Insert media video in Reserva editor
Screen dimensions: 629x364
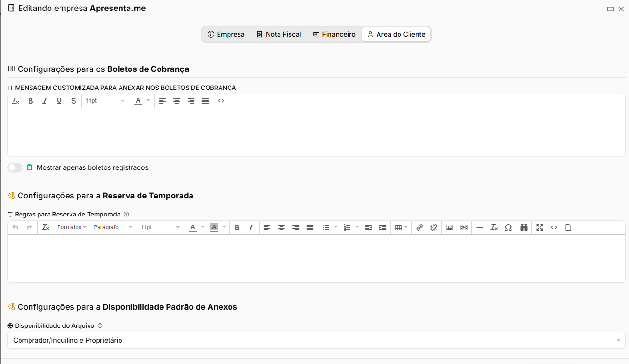pyautogui.click(x=464, y=227)
